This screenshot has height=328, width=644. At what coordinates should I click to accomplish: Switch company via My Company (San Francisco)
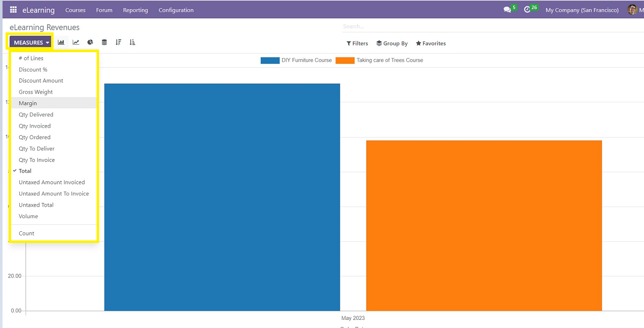tap(582, 10)
